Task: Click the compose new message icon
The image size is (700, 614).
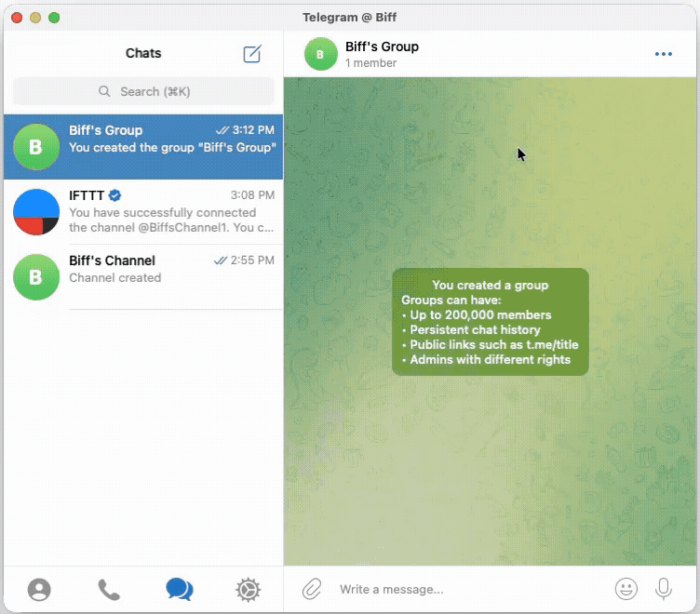Action: (x=252, y=54)
